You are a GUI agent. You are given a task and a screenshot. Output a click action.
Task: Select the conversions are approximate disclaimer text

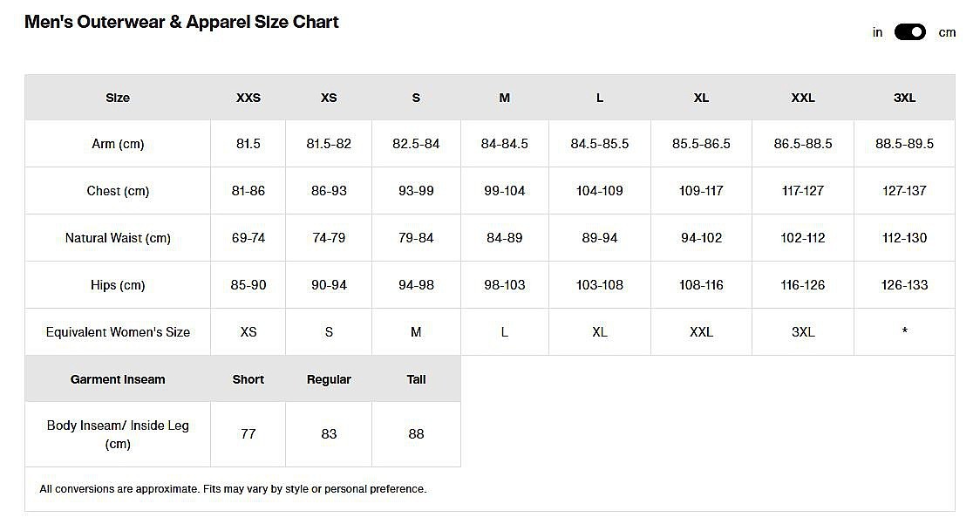click(233, 489)
